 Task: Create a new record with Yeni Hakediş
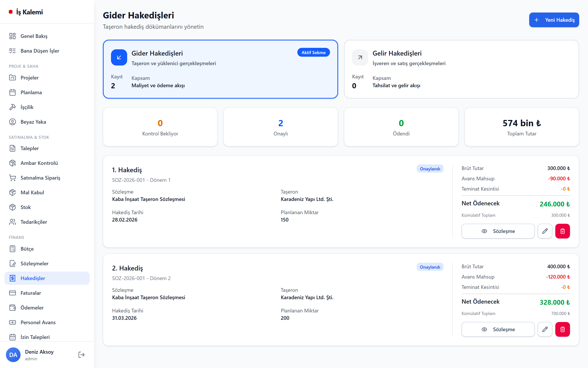[554, 20]
